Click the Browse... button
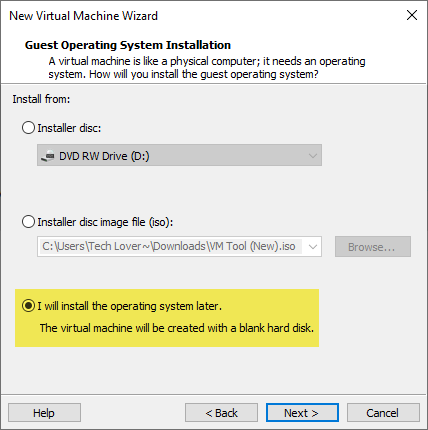The width and height of the screenshot is (428, 430). [373, 247]
